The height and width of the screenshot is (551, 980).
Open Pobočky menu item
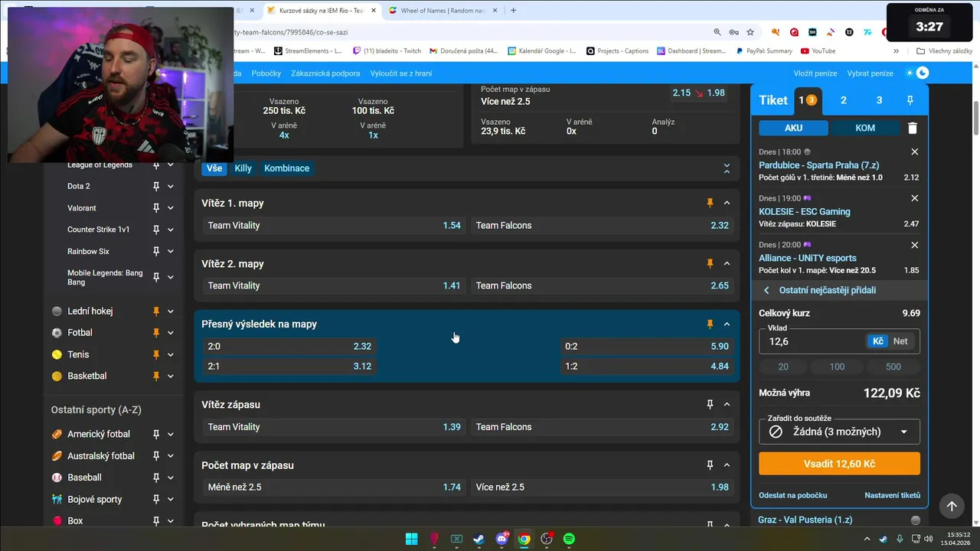[266, 73]
